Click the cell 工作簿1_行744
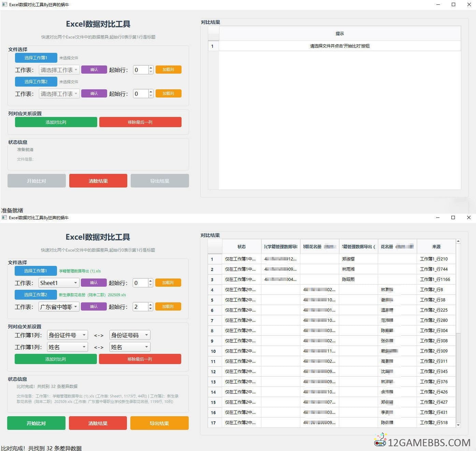Viewport: 476px width, 451px height. [x=434, y=269]
